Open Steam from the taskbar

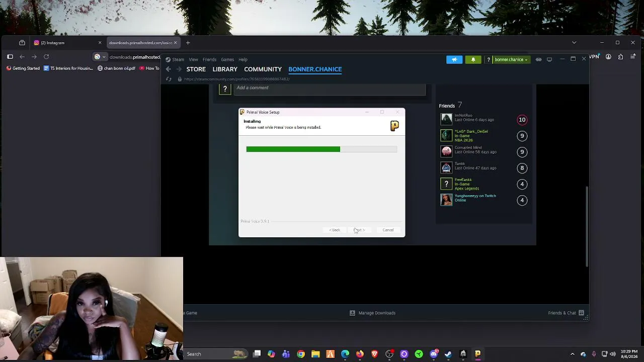pos(448,354)
